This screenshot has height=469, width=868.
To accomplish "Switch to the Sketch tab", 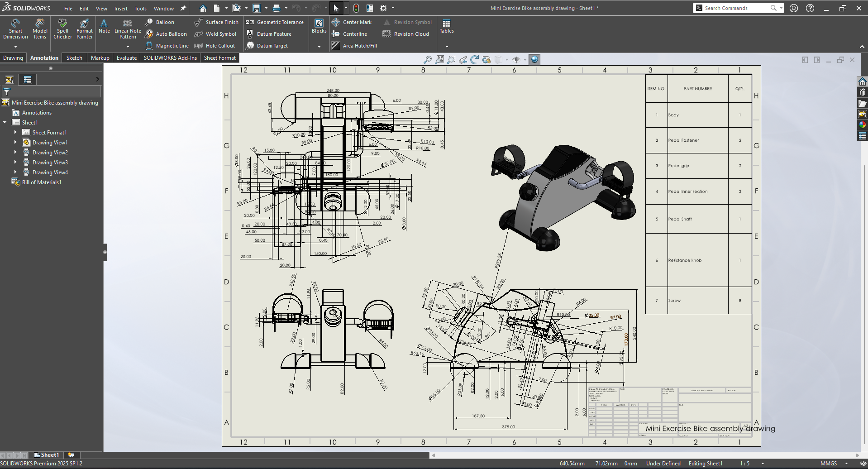I will click(x=74, y=58).
